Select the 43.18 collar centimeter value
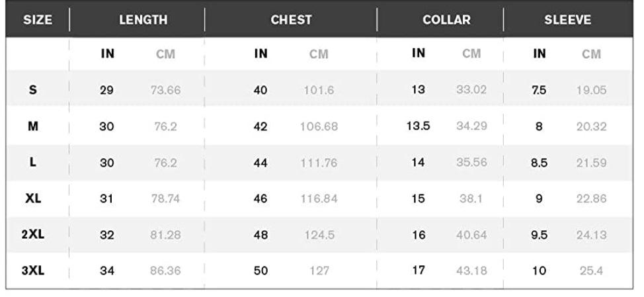 [x=471, y=271]
